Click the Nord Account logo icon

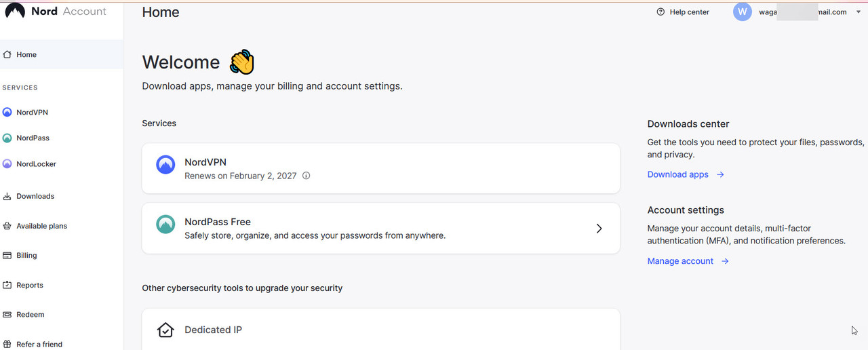(15, 12)
